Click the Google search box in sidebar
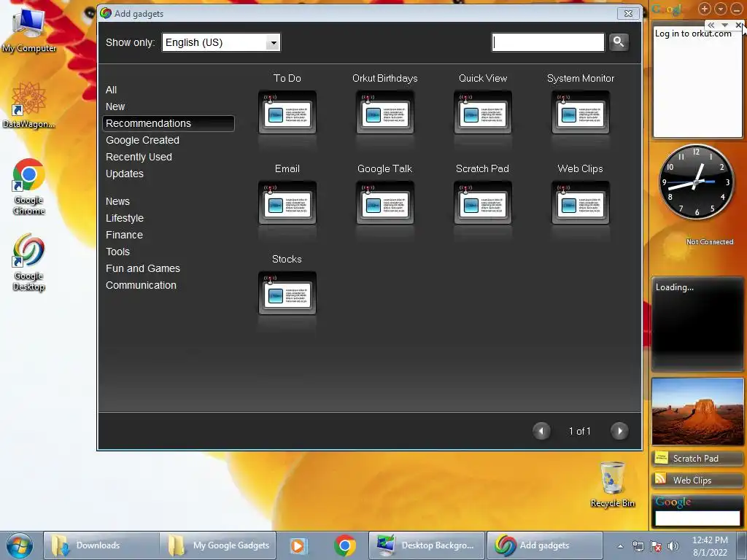 tap(697, 518)
